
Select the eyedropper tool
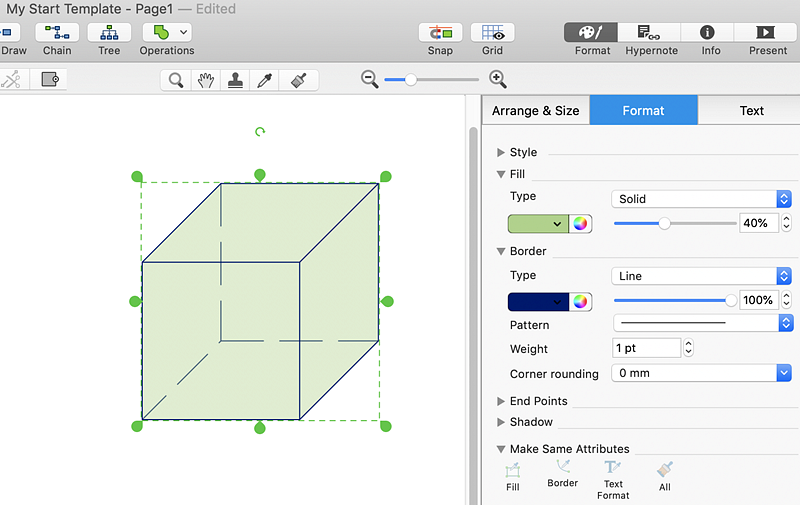[x=266, y=80]
